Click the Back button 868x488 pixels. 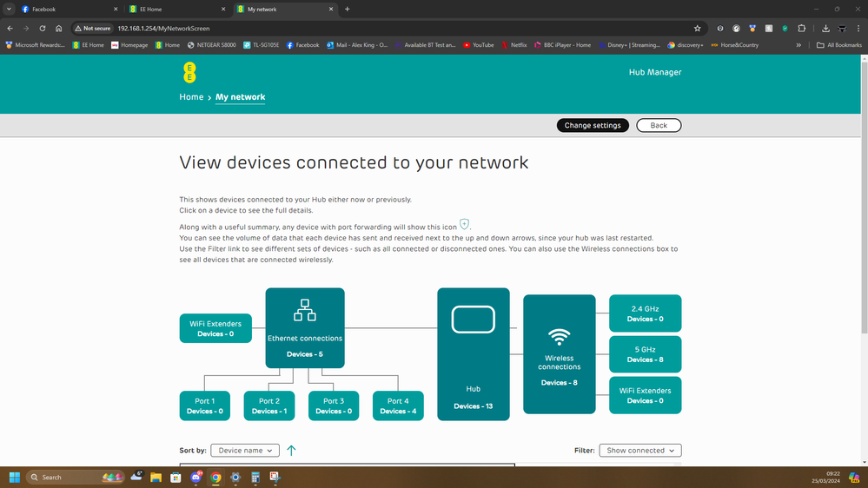tap(659, 126)
